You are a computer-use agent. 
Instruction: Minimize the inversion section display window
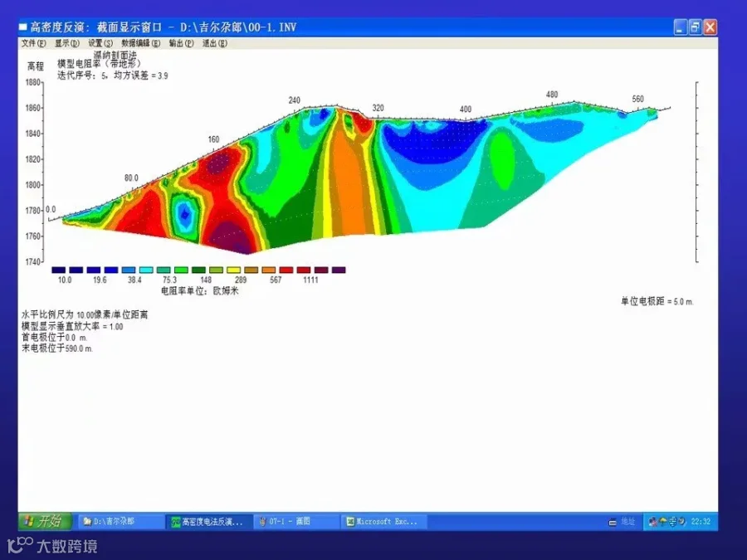tap(681, 27)
